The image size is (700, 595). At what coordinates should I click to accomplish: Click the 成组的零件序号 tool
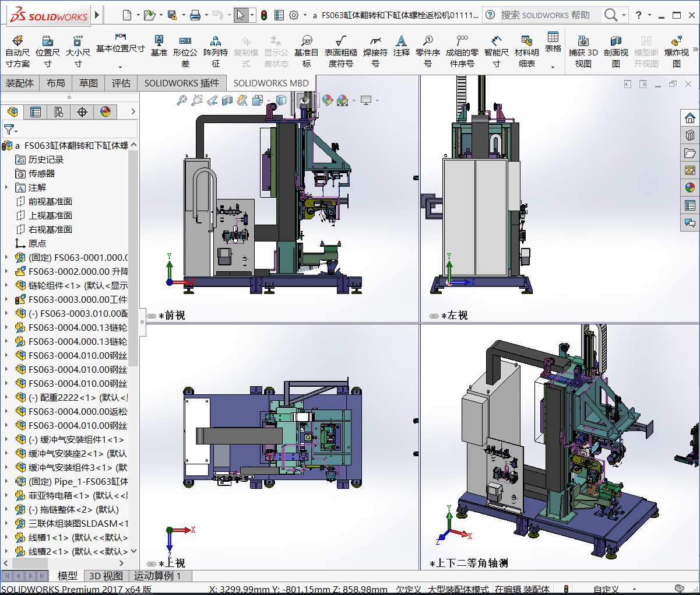click(462, 51)
